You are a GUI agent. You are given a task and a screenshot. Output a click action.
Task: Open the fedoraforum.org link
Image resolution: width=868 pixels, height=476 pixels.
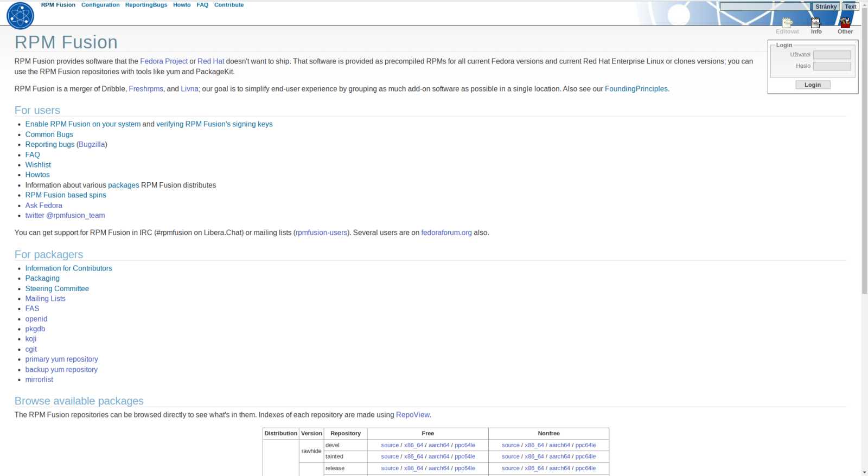click(x=446, y=233)
